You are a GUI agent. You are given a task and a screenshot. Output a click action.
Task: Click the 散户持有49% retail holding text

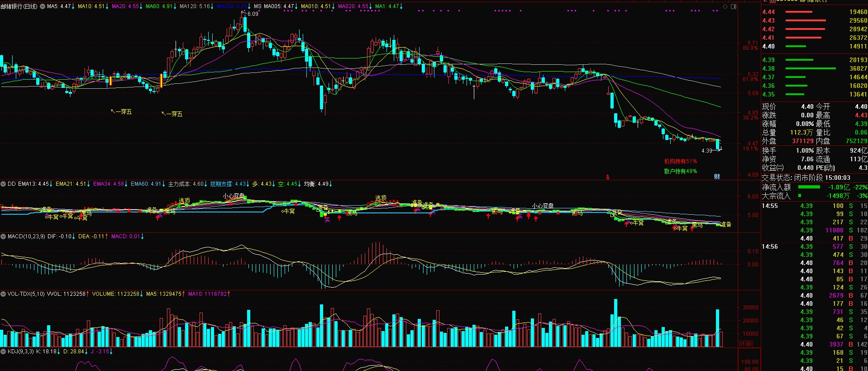click(680, 171)
